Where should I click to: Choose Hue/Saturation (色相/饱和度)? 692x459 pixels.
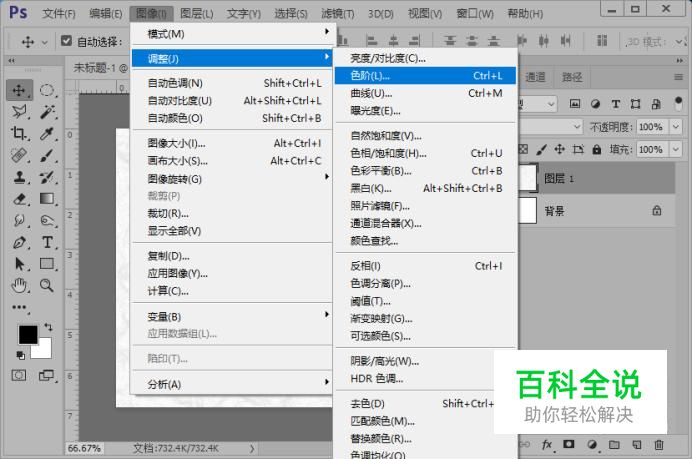coord(425,153)
